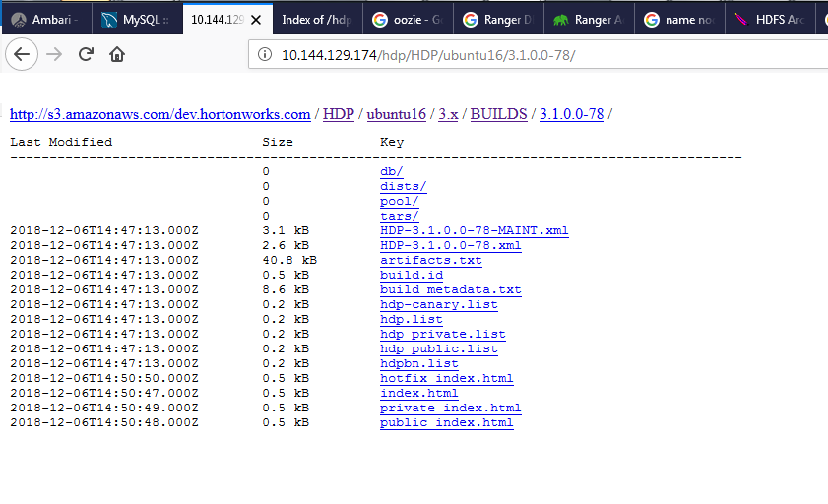Switch to the MySQL tab
Viewport: 828px width, 504px height.
137,20
